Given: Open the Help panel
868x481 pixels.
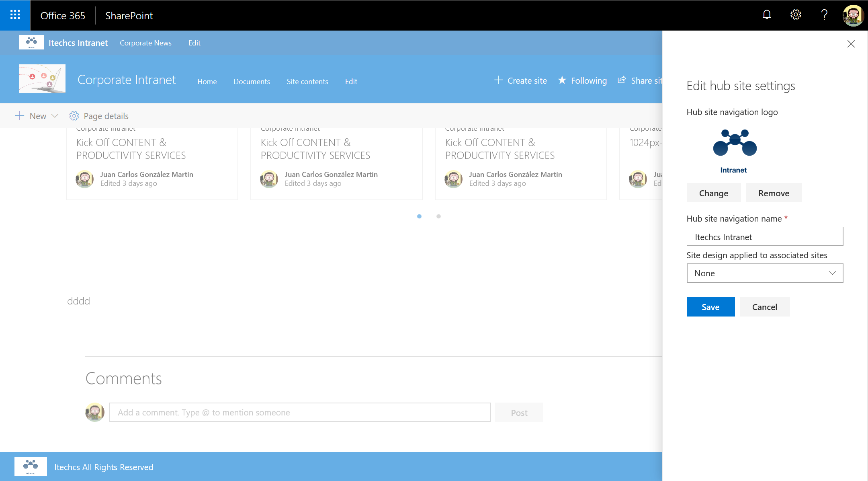Looking at the screenshot, I should pos(824,15).
